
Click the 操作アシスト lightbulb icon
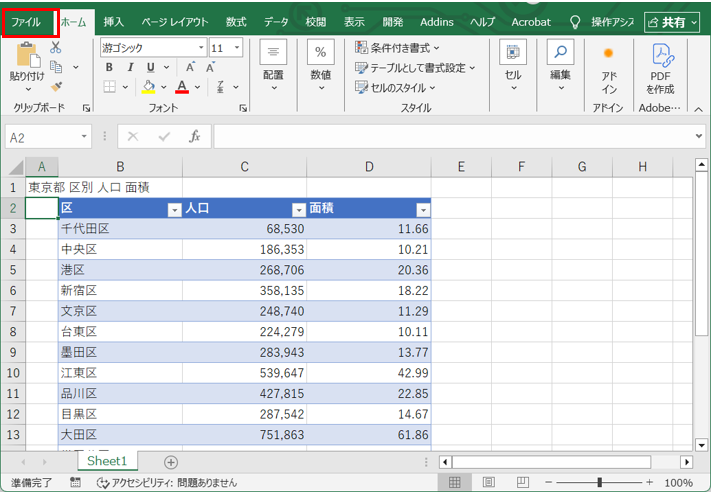click(x=575, y=22)
